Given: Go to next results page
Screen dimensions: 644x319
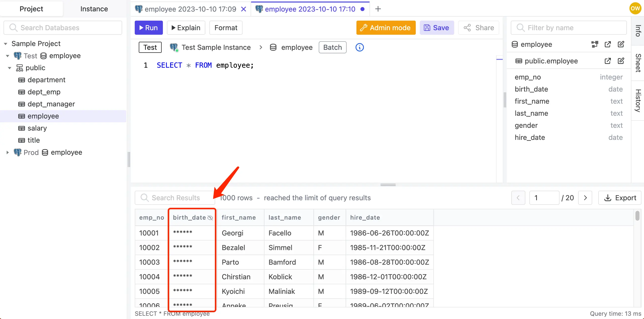Looking at the screenshot, I should point(585,198).
